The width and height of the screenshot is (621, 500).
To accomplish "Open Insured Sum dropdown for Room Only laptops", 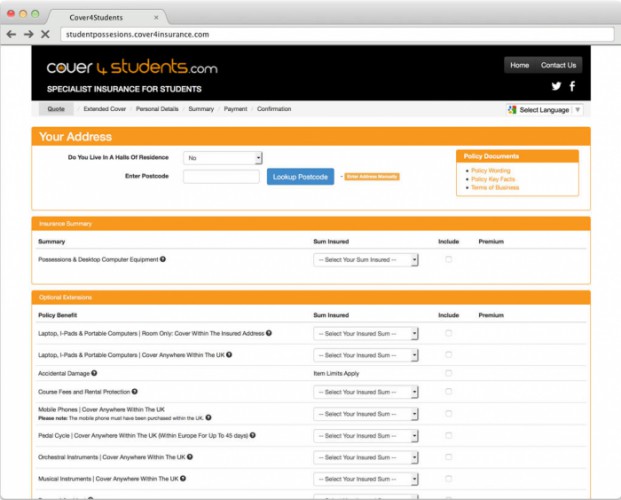I will pyautogui.click(x=366, y=334).
